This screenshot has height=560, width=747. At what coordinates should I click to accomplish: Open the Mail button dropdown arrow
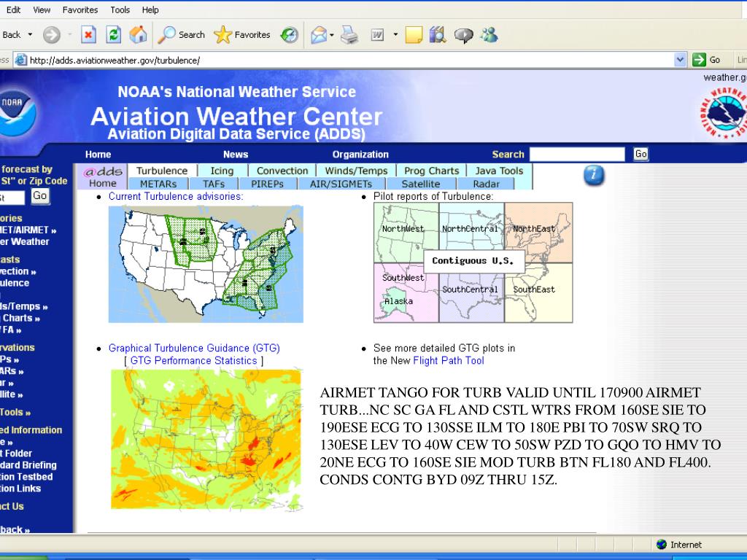(x=332, y=35)
